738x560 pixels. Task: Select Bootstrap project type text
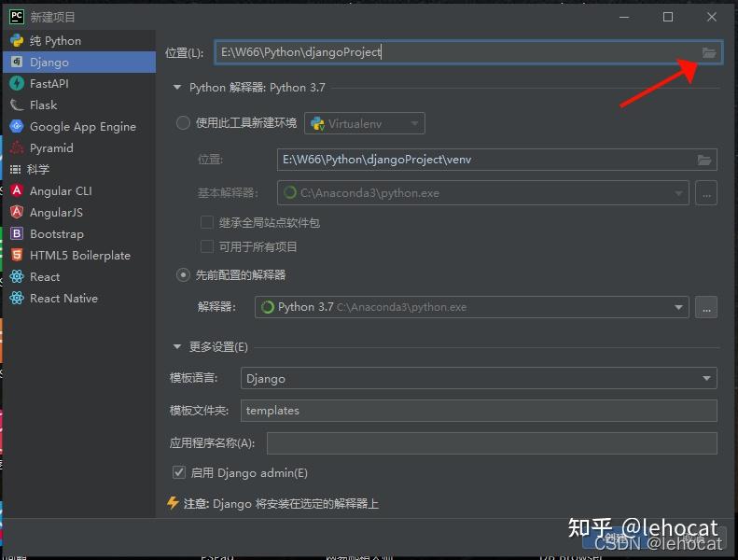pos(57,234)
